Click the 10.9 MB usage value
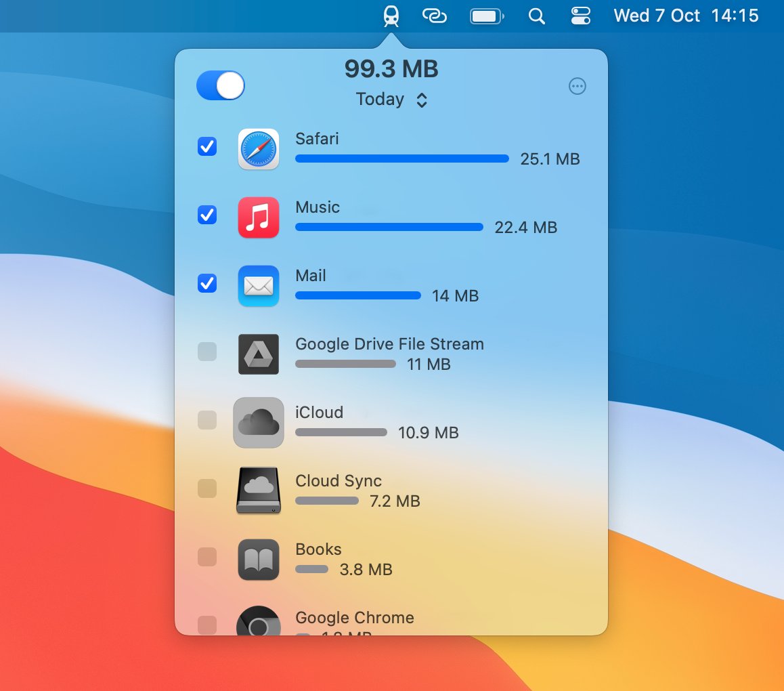The width and height of the screenshot is (784, 691). pyautogui.click(x=429, y=433)
